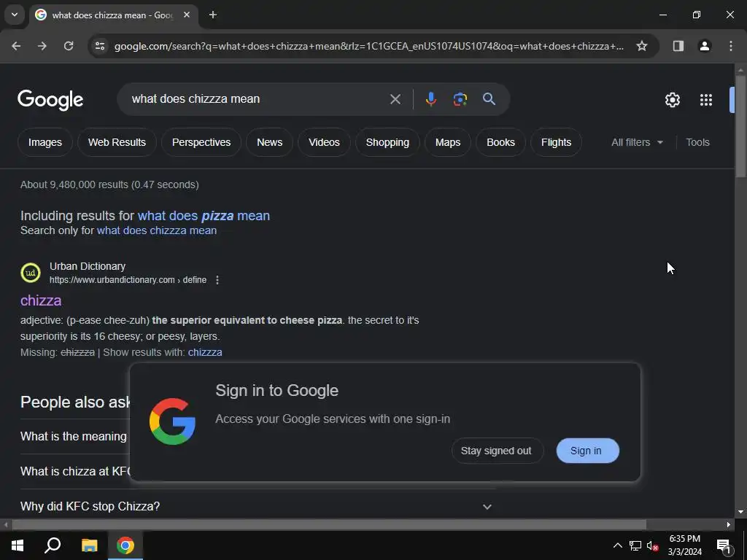Show hidden system tray icons
Image resolution: width=747 pixels, height=560 pixels.
[617, 545]
